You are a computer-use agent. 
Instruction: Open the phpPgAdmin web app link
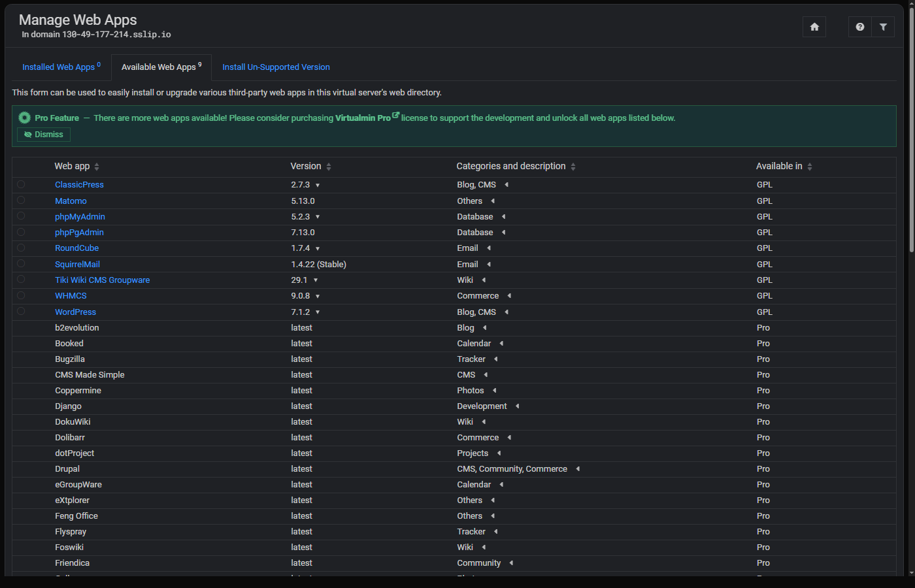pos(79,233)
